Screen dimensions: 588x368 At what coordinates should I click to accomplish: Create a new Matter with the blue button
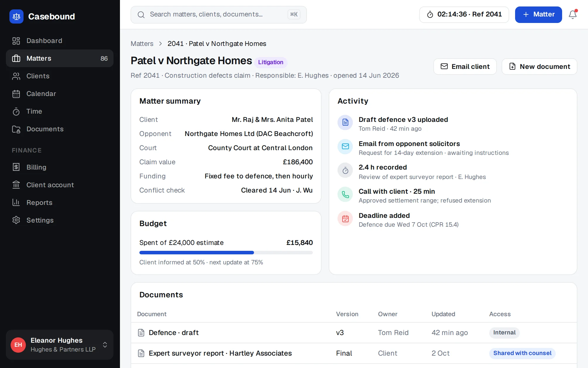[538, 14]
